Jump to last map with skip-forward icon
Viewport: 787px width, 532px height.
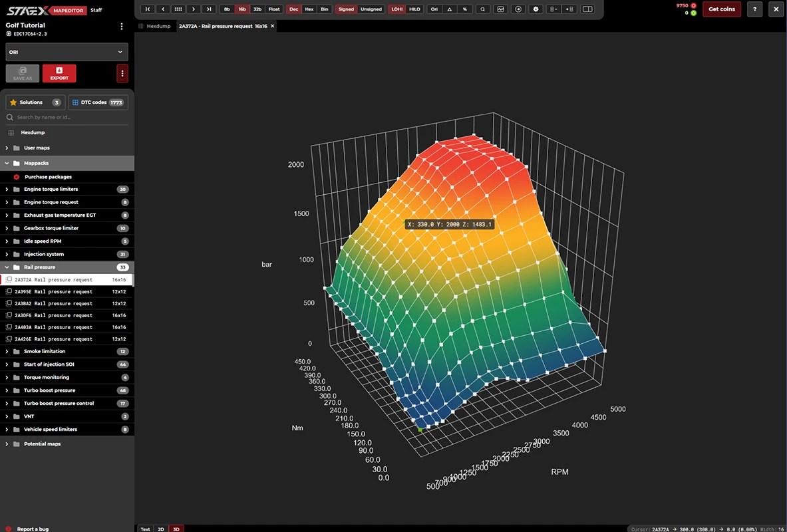[x=209, y=9]
